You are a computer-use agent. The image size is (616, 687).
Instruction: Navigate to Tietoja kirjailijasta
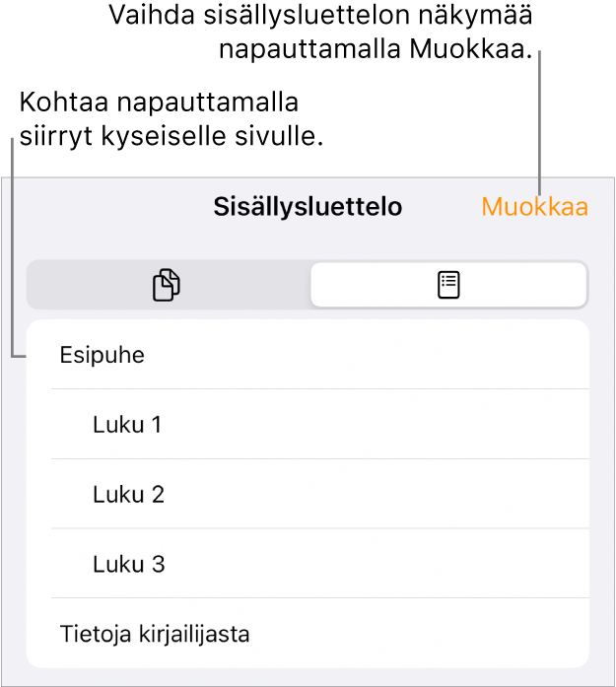pyautogui.click(x=155, y=634)
